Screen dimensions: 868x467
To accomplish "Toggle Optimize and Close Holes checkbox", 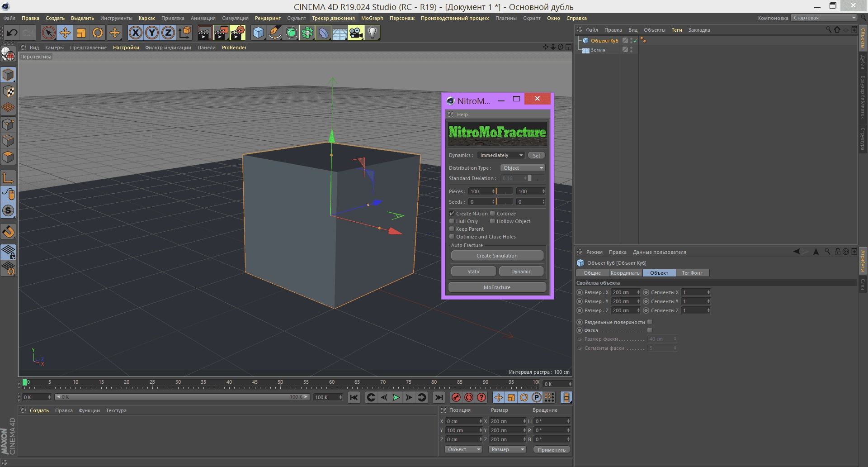I will click(452, 237).
